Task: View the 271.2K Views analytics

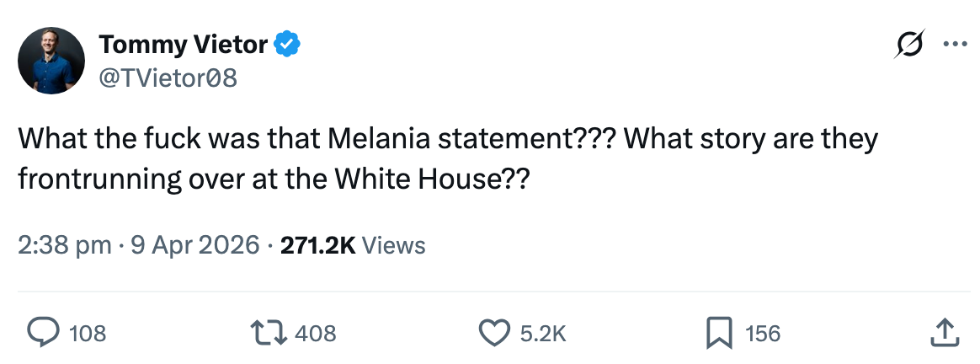Action: point(319,245)
